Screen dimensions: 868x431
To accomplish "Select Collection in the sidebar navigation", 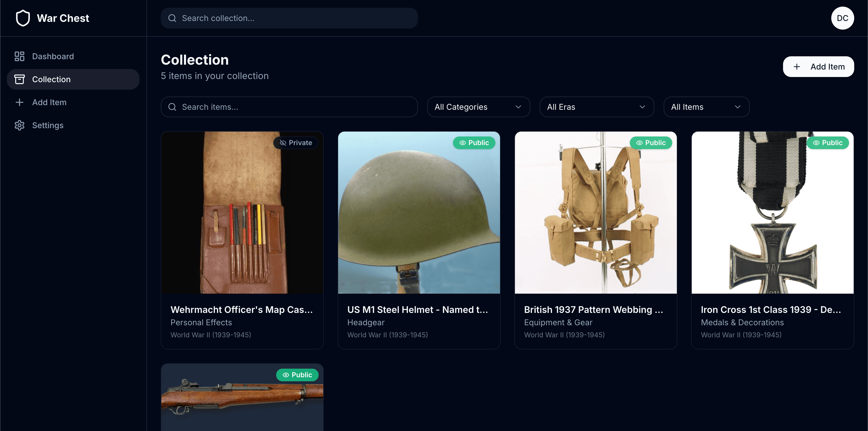I will coord(51,79).
